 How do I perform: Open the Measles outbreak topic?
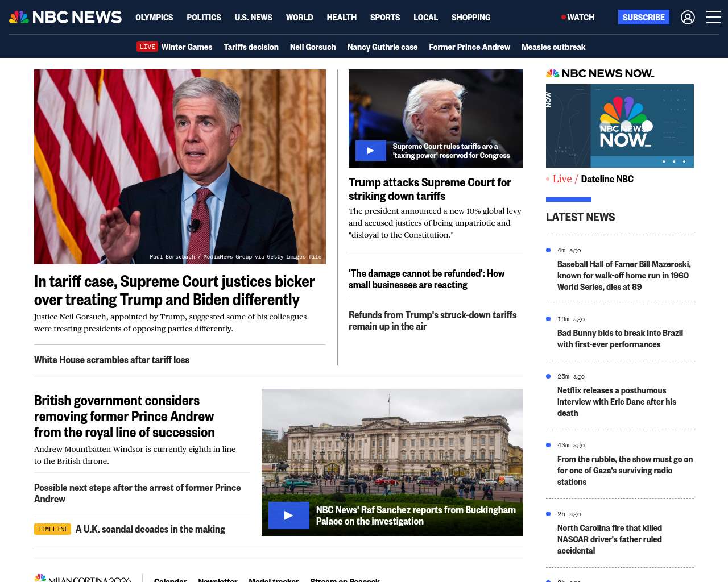(x=553, y=47)
